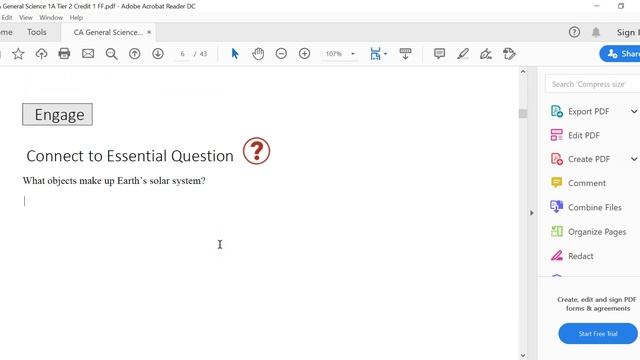Open the View menu

tap(26, 18)
